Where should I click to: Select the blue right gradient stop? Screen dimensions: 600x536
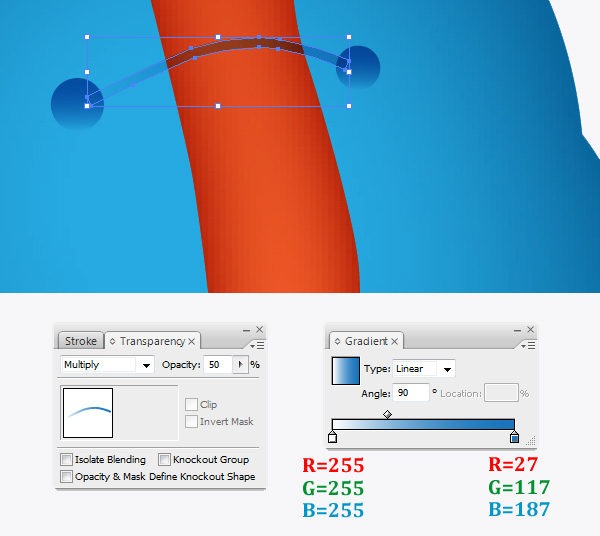coord(514,437)
